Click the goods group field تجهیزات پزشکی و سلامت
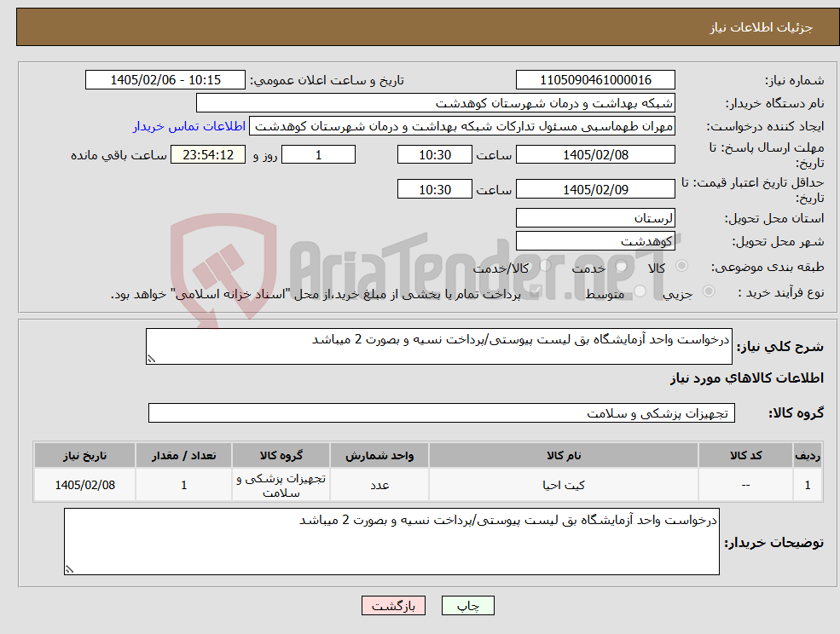The height and width of the screenshot is (634, 840). coord(442,412)
